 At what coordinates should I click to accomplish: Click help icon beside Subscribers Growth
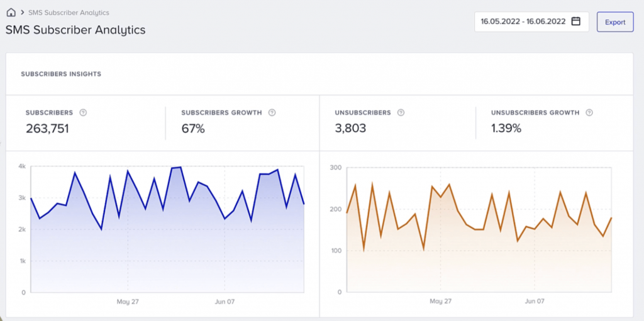click(x=272, y=112)
